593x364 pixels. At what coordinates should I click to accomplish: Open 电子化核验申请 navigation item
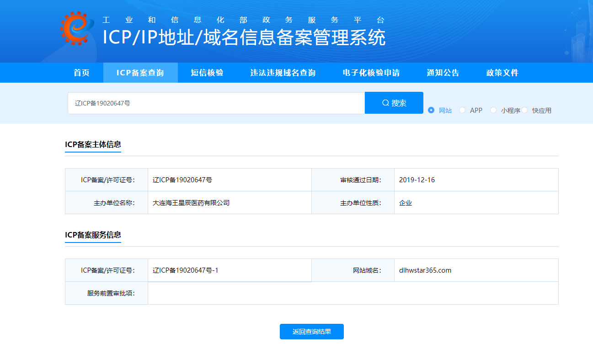pos(371,73)
